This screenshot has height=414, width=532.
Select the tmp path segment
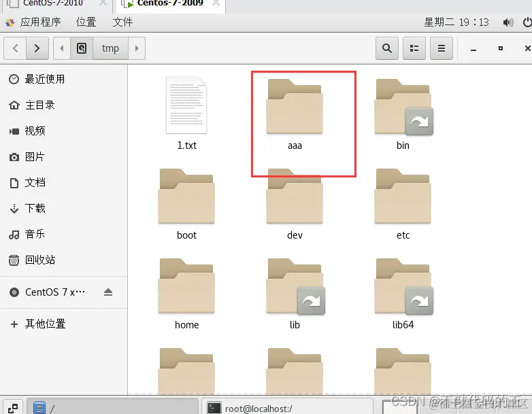point(110,48)
